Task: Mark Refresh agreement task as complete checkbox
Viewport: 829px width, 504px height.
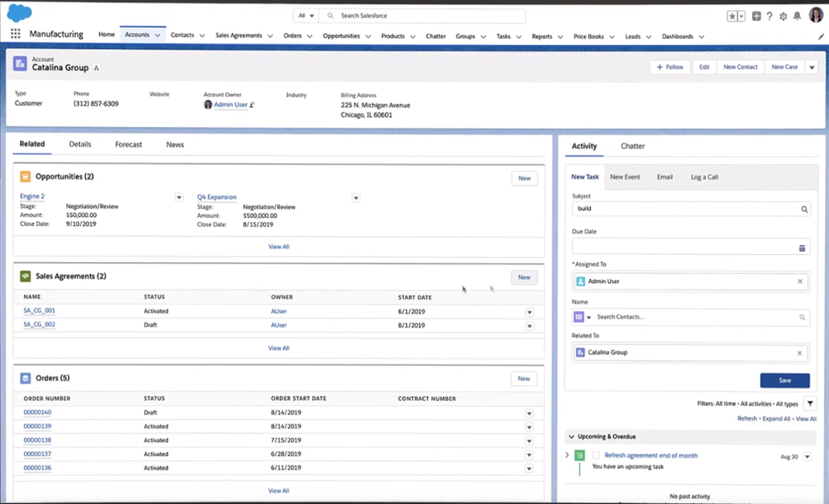Action: [x=596, y=455]
